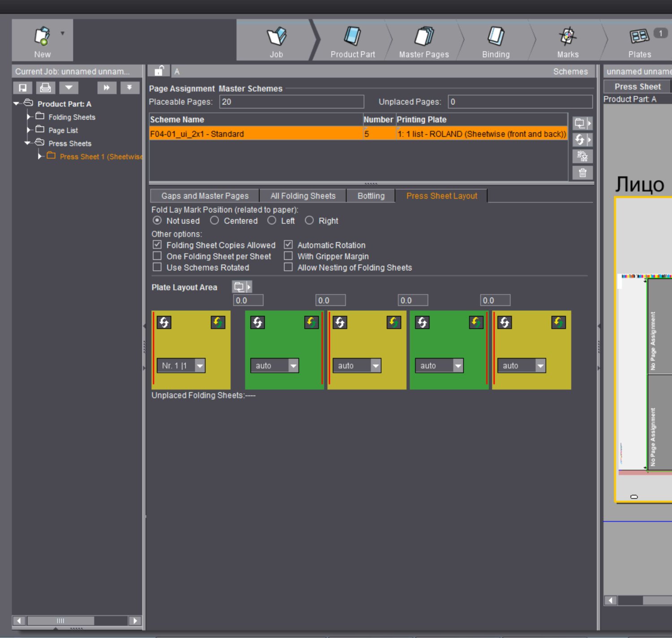Click the lock icon next to A
Viewport: 672px width, 638px height.
[x=159, y=71]
